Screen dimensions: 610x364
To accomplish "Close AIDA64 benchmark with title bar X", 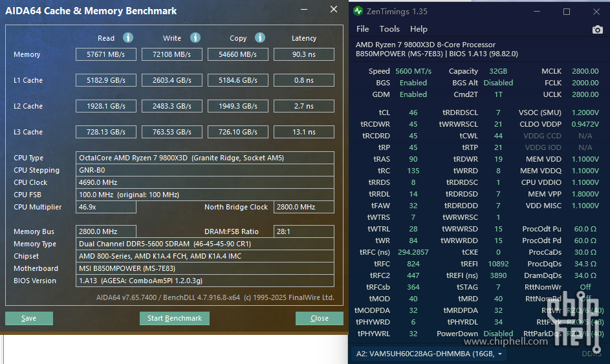I will click(x=333, y=10).
